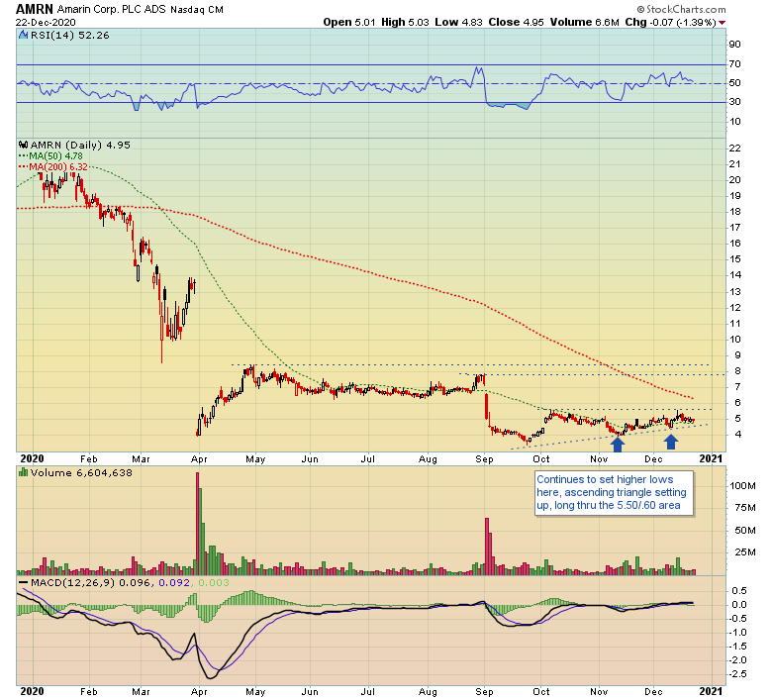
Task: Select the AMRN ticker symbol in the header
Action: point(34,9)
